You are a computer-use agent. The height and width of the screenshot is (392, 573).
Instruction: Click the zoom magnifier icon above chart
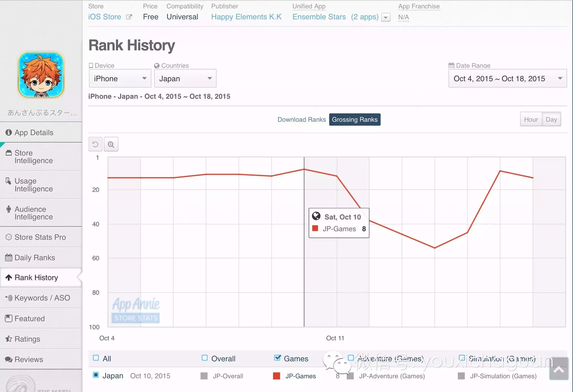pos(111,144)
